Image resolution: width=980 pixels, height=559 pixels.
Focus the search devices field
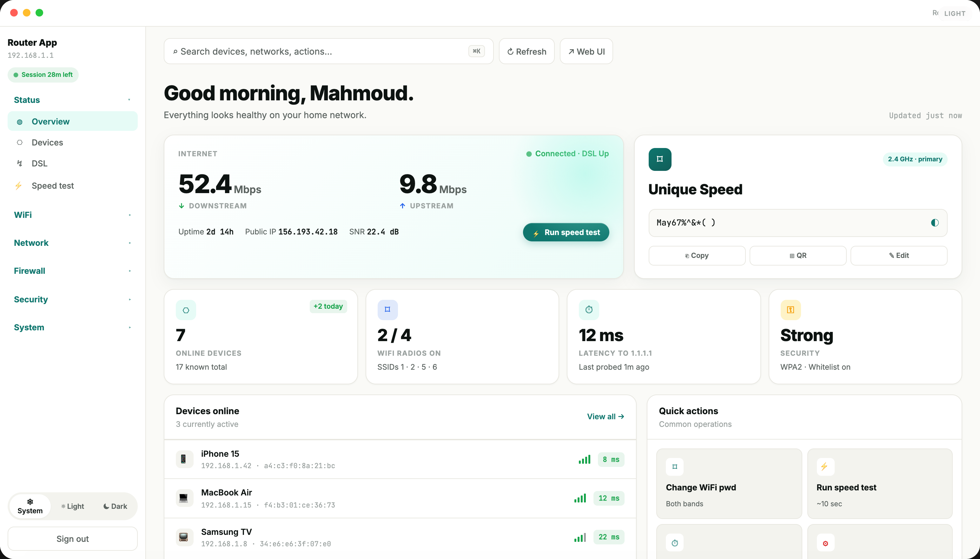(328, 51)
